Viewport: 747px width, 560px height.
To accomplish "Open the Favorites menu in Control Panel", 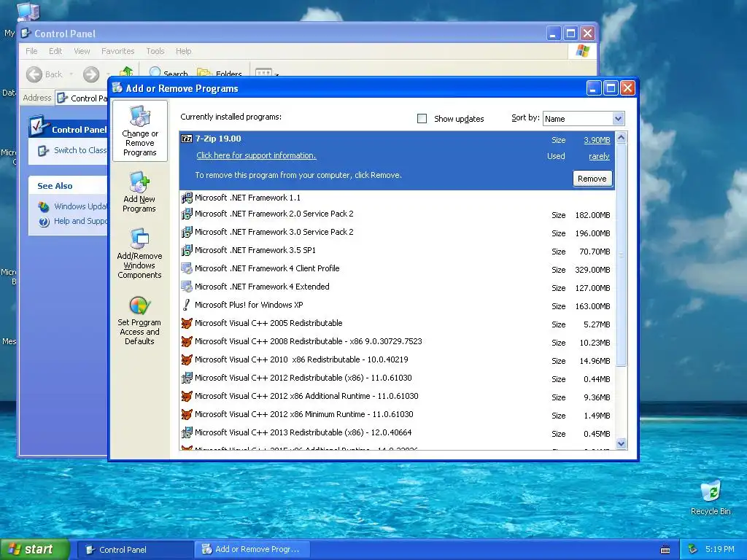I will pos(117,51).
